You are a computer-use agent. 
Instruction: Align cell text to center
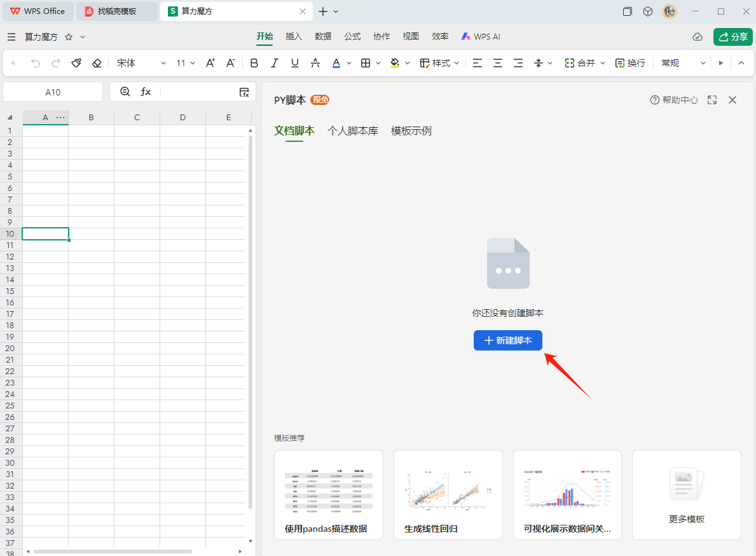(x=498, y=63)
